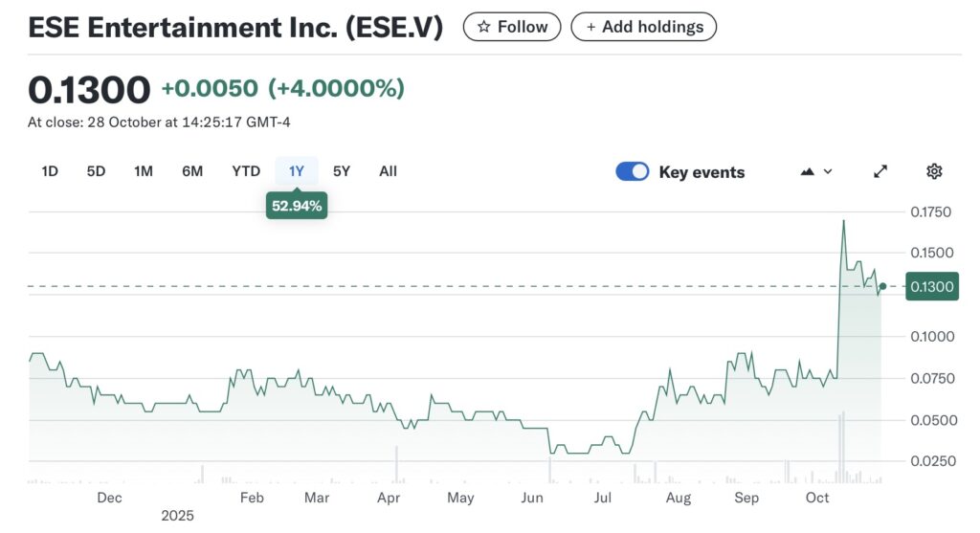
Task: Click the Sep month label
Action: [x=746, y=498]
